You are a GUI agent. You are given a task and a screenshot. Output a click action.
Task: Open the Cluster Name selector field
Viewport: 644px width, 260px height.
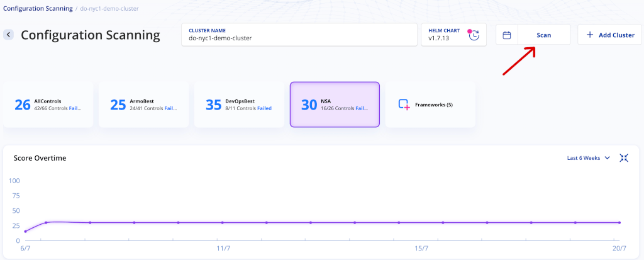click(x=299, y=35)
